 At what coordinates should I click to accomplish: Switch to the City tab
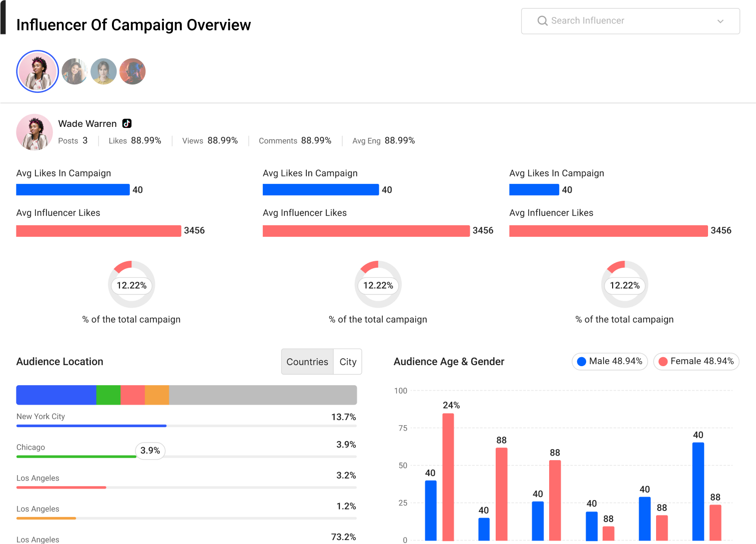[x=348, y=362]
